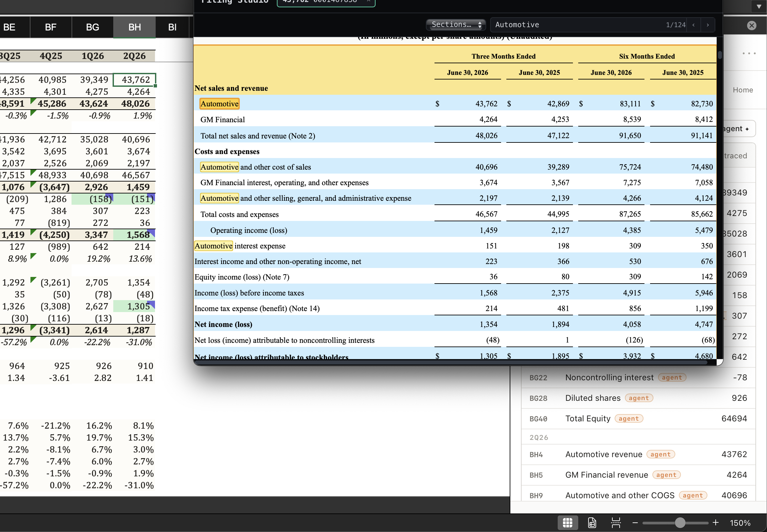Viewport: 767px width, 532px height.
Task: Click 'Automotive interest expense' row label
Action: tap(240, 246)
